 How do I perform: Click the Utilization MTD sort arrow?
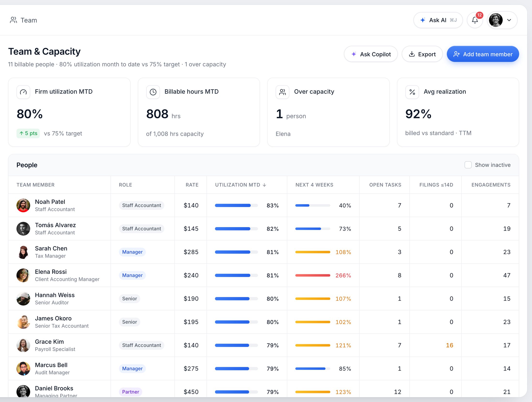pos(264,185)
